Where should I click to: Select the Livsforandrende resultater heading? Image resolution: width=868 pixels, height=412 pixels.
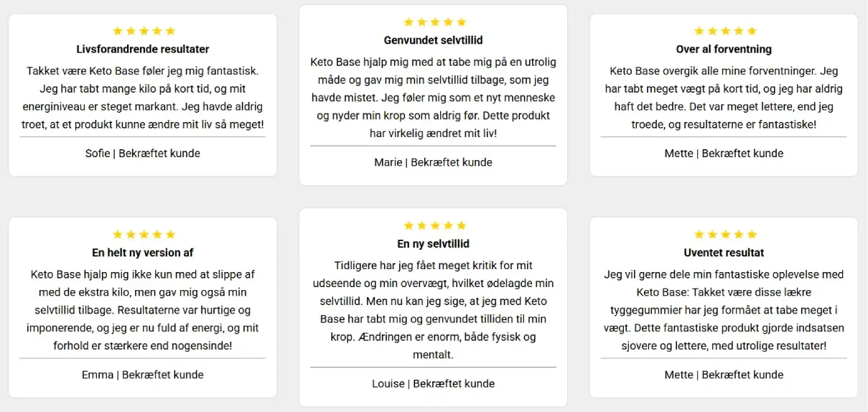pyautogui.click(x=143, y=50)
